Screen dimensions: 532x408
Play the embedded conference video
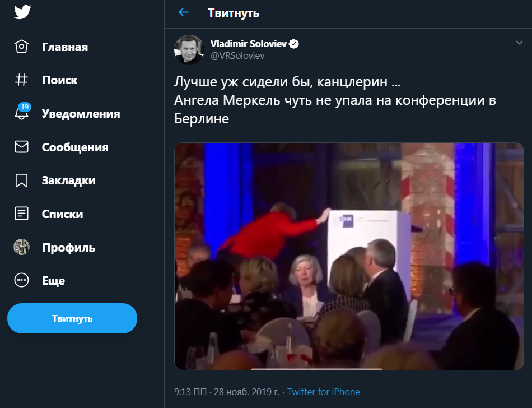click(348, 256)
